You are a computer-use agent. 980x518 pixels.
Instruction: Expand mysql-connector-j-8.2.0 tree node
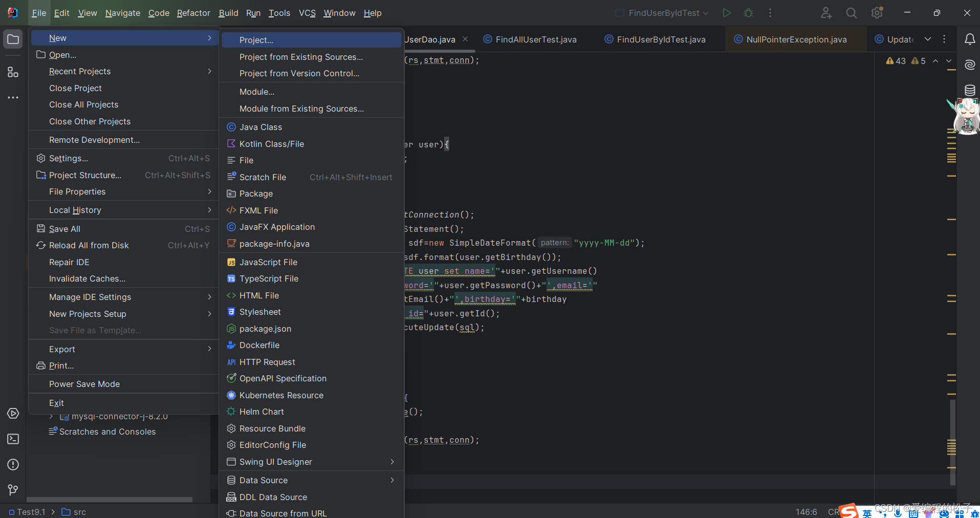[x=51, y=417]
